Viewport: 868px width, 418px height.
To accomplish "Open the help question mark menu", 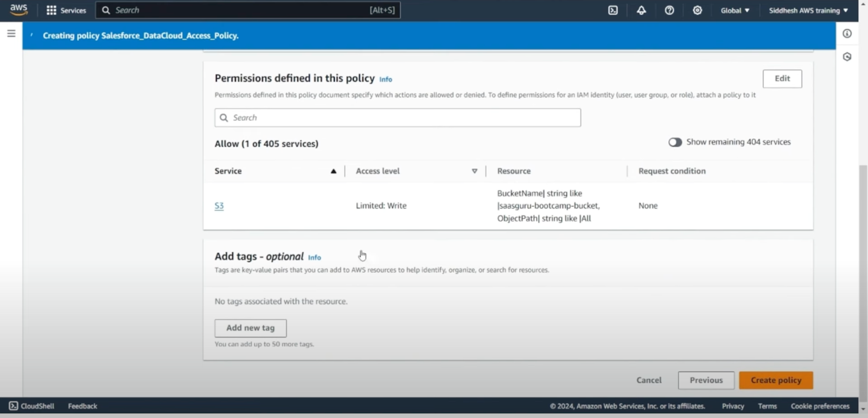I will 669,10.
